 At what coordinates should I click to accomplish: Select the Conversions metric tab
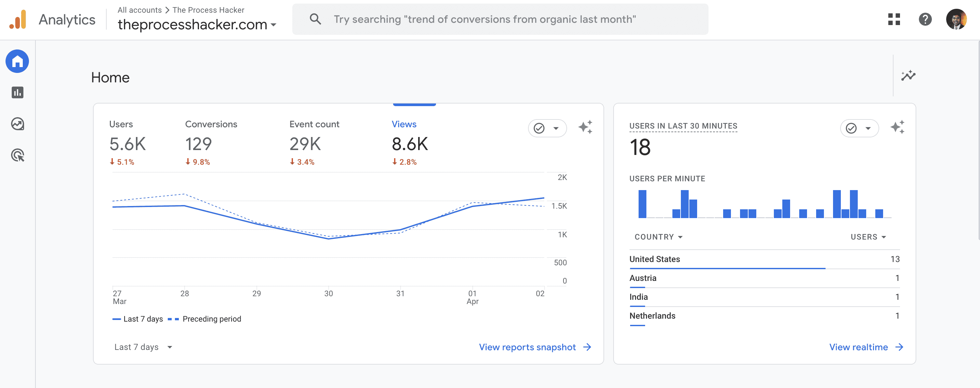(211, 124)
